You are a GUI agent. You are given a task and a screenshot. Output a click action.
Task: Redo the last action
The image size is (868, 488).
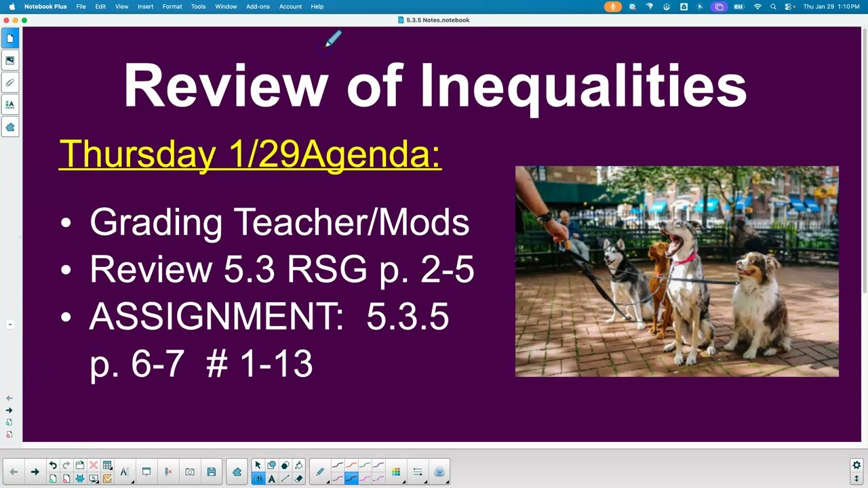66,465
